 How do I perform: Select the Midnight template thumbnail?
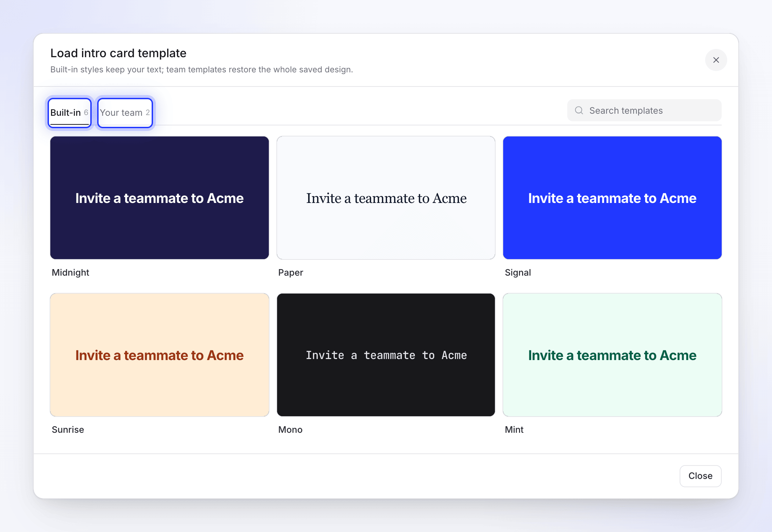point(160,198)
